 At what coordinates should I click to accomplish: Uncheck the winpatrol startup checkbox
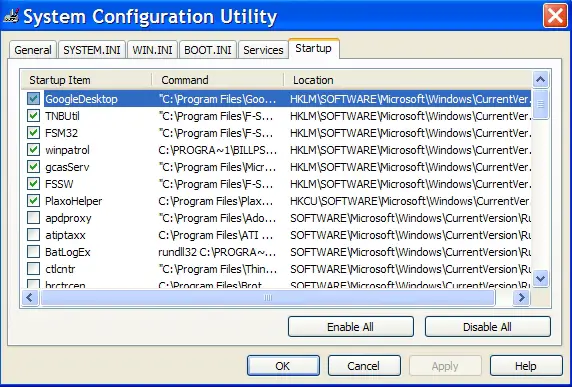pos(34,150)
